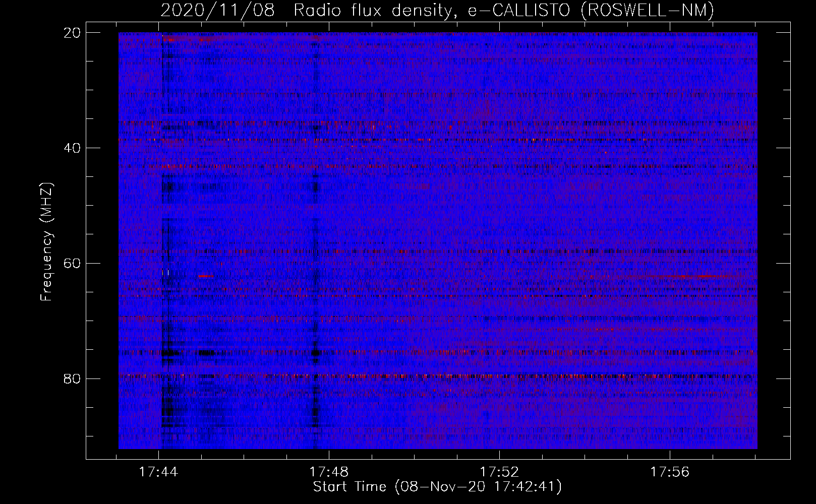Click the 80 frequency tick label
This screenshot has height=504, width=816.
coord(73,379)
